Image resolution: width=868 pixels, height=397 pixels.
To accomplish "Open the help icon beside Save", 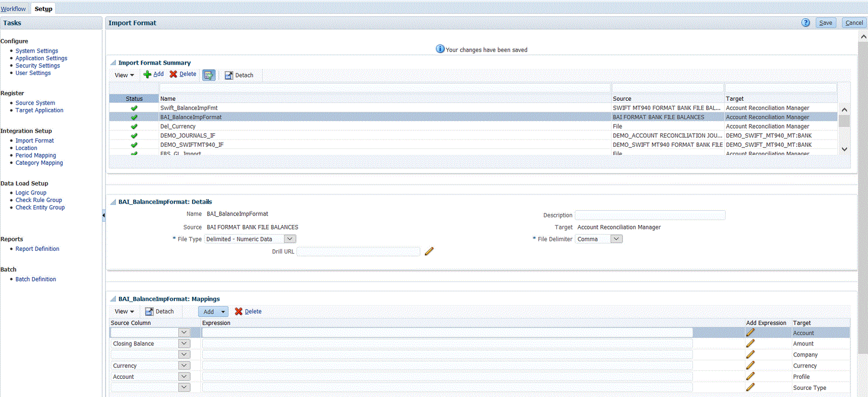I will click(806, 22).
